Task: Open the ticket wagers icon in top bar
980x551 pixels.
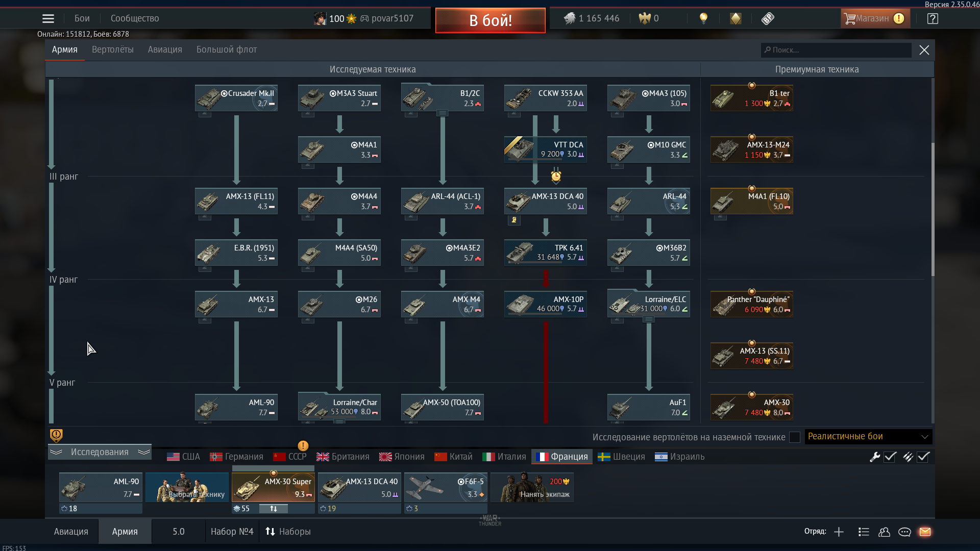Action: point(768,19)
